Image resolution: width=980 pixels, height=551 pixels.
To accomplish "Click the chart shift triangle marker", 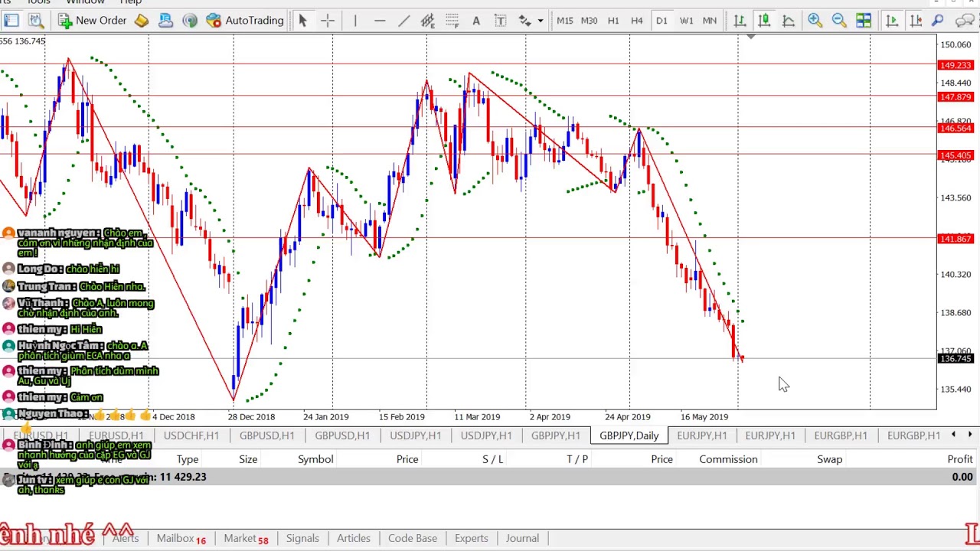I will coord(750,37).
